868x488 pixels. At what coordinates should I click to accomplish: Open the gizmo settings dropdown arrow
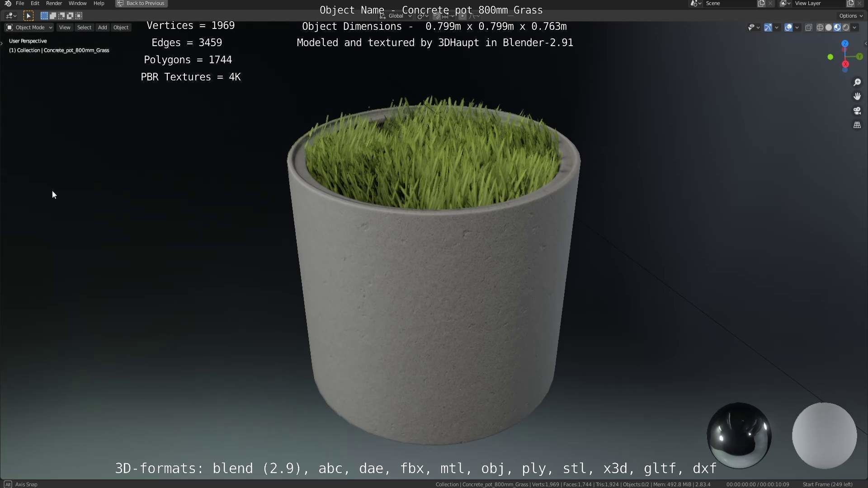[777, 28]
